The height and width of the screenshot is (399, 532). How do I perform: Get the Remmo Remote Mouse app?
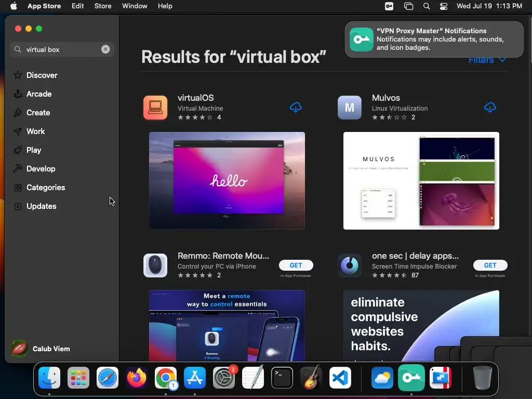[296, 265]
